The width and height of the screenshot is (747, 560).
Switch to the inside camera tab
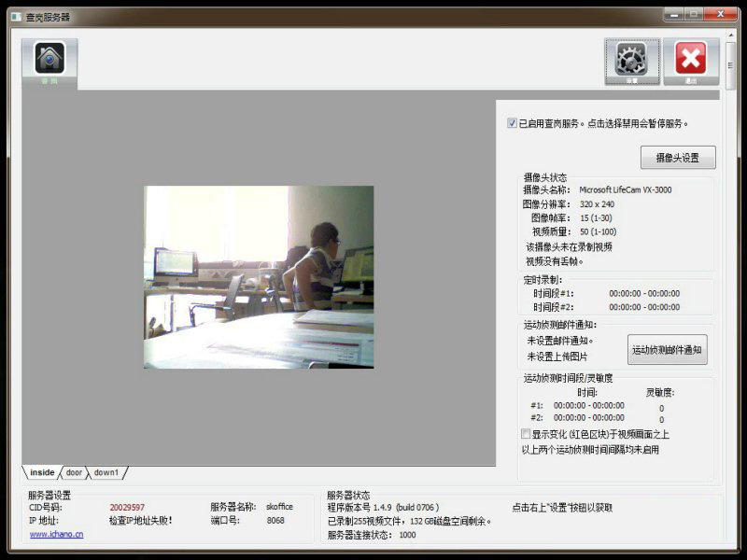coord(42,472)
